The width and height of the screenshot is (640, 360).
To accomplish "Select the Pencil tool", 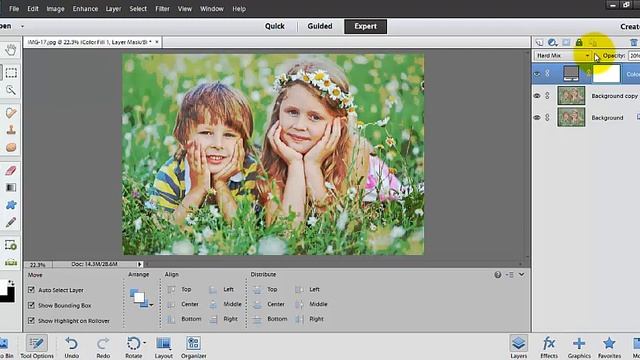I will coord(11,222).
